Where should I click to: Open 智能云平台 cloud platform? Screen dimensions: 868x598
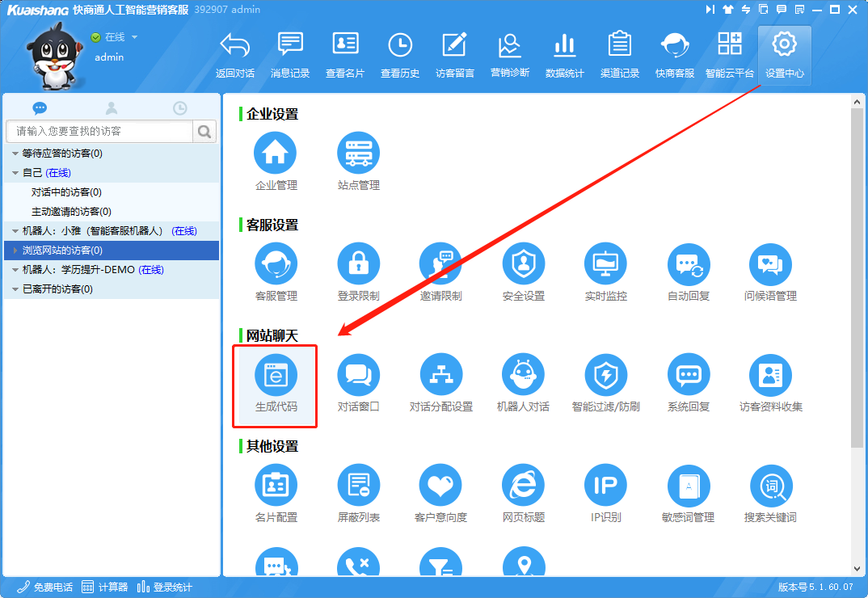pos(730,56)
